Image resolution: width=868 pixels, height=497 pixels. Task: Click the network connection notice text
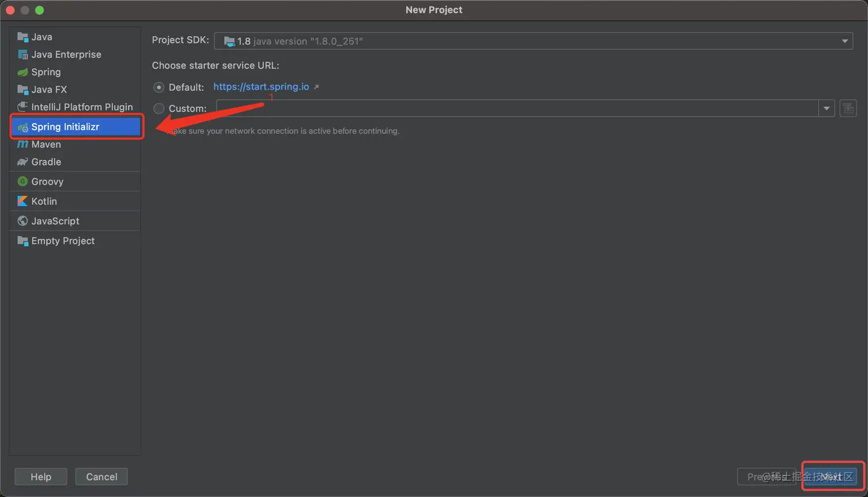[x=282, y=131]
